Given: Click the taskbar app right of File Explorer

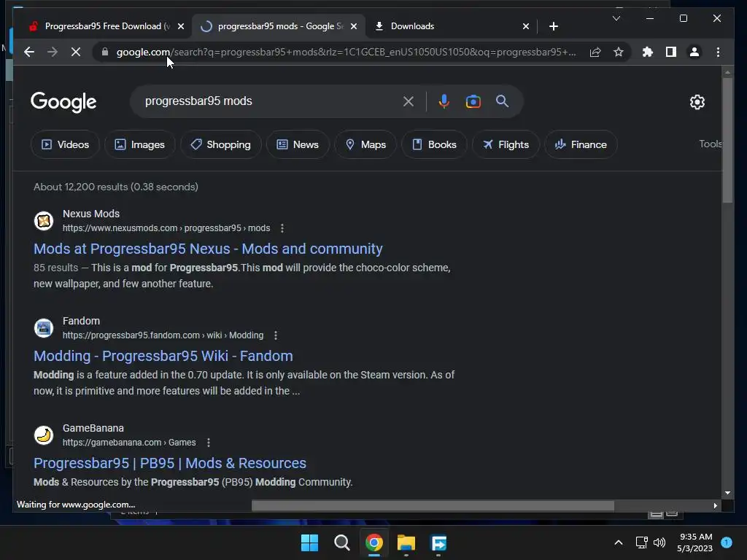Looking at the screenshot, I should 438,542.
